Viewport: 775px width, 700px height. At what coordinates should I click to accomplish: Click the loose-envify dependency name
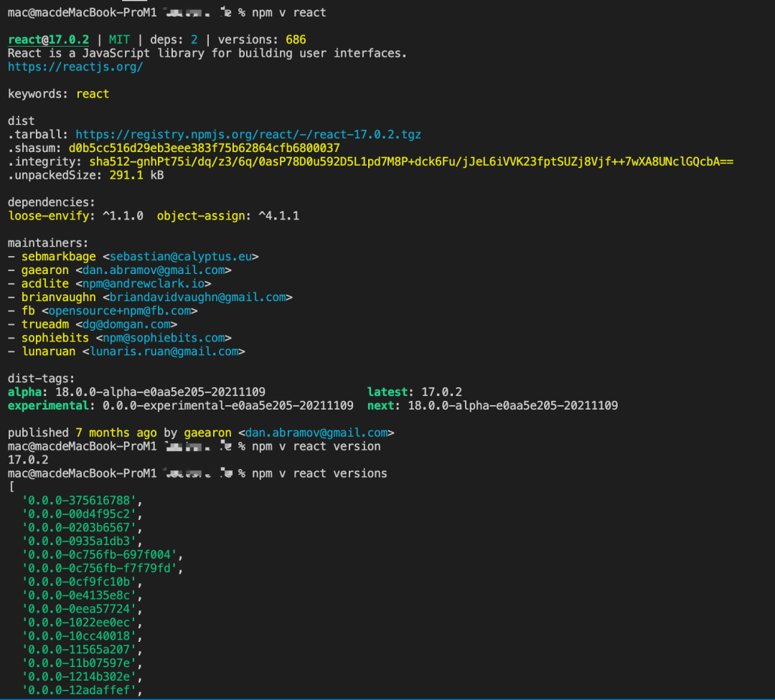49,216
